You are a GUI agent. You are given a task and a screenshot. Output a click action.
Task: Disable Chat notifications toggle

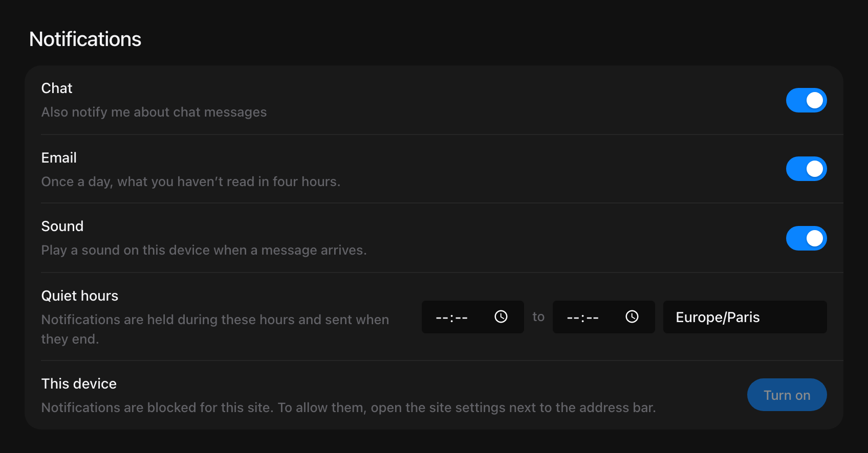point(806,100)
